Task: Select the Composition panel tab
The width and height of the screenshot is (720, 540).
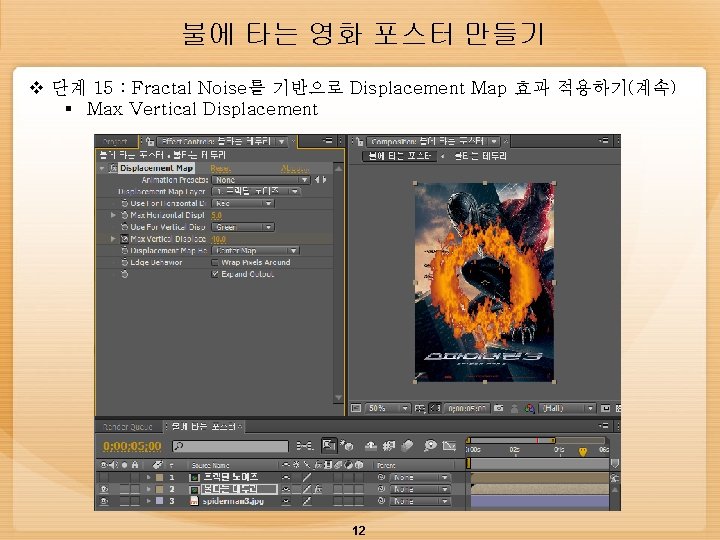Action: 428,141
